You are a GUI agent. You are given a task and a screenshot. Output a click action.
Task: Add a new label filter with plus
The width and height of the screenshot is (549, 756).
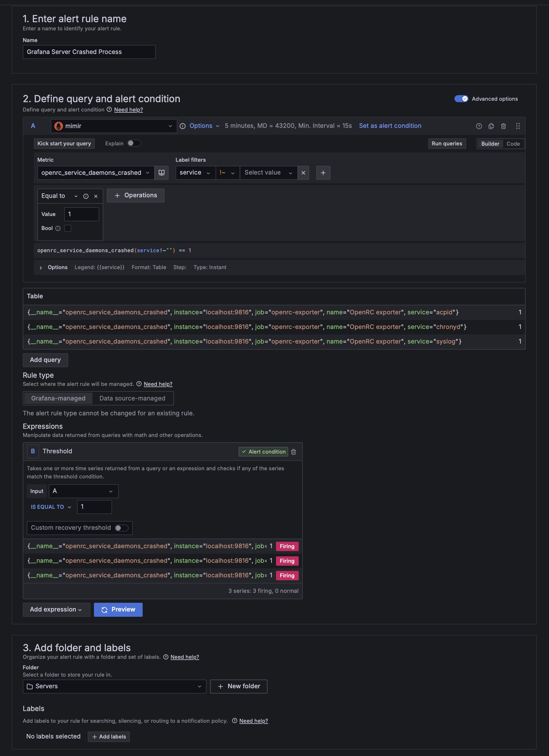click(323, 173)
